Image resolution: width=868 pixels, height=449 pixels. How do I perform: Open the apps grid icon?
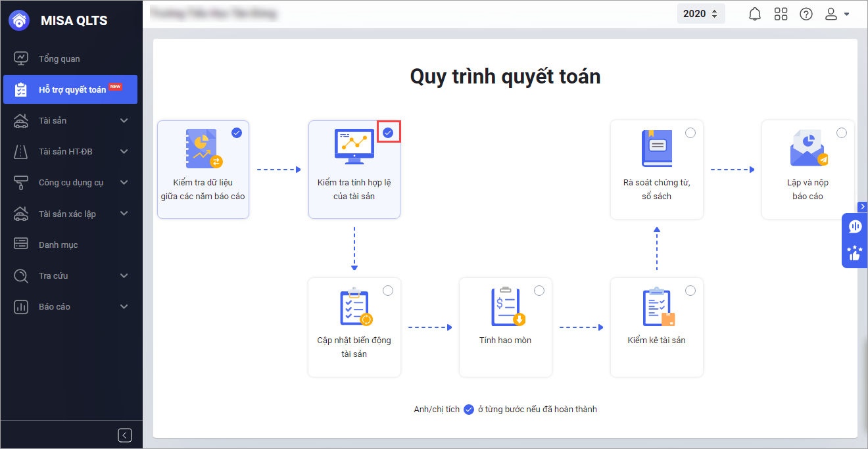781,14
